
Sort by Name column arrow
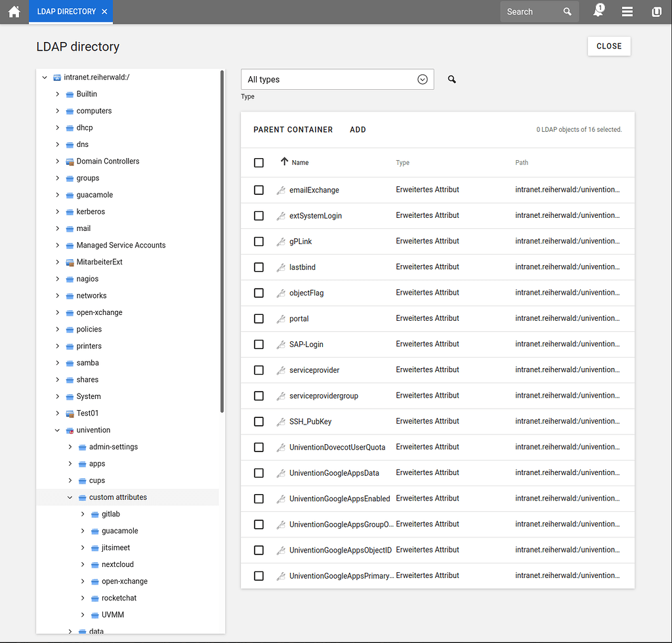coord(284,161)
